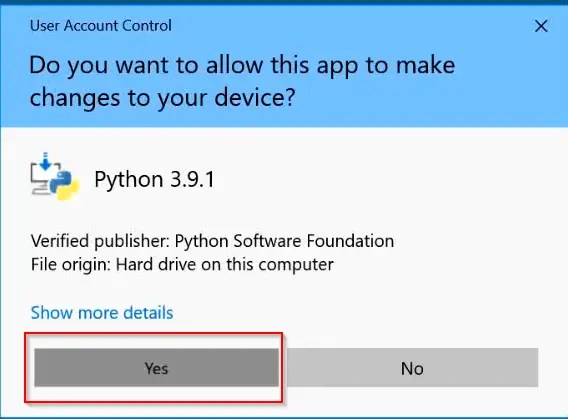The width and height of the screenshot is (568, 419).
Task: Click the Python Software Foundation publisher name
Action: click(284, 241)
